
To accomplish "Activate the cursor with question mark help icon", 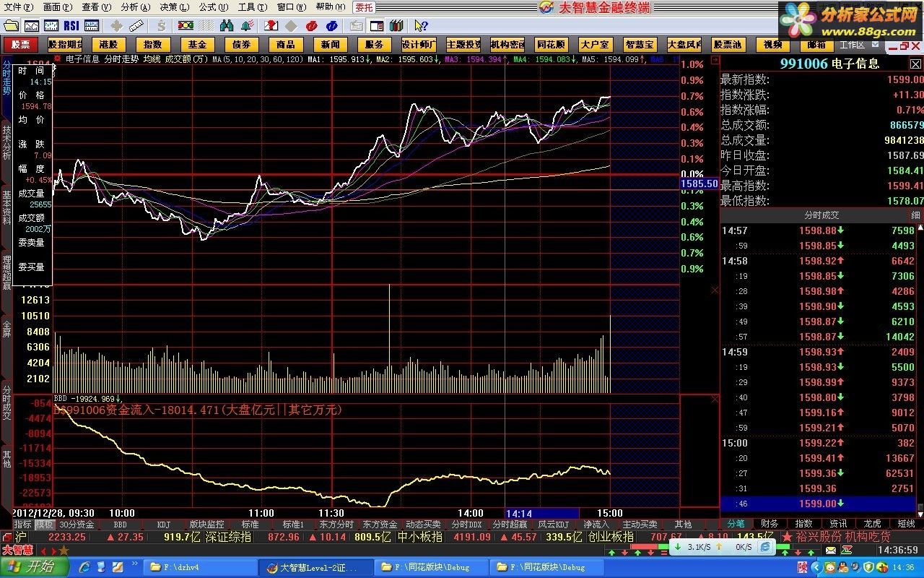I will [x=421, y=26].
